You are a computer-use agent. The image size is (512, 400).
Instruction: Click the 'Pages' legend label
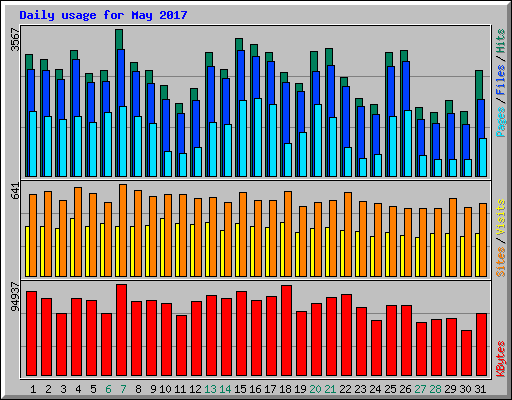500,122
